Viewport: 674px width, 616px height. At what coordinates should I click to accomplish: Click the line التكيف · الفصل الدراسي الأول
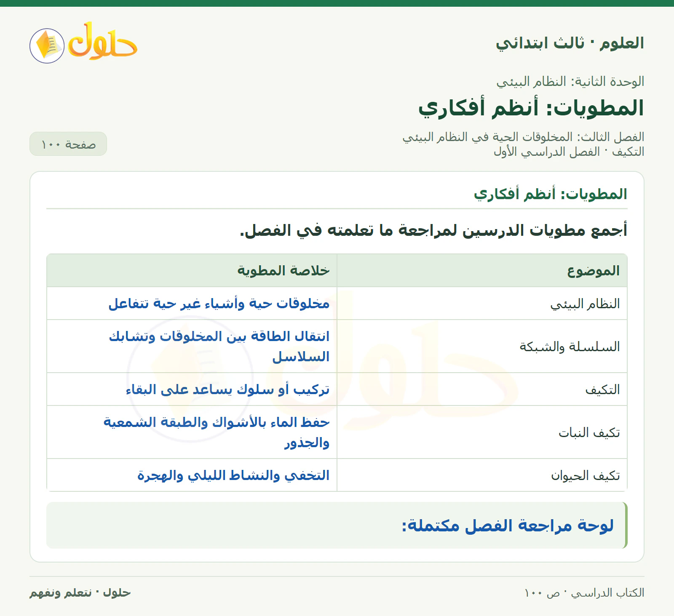(x=569, y=152)
